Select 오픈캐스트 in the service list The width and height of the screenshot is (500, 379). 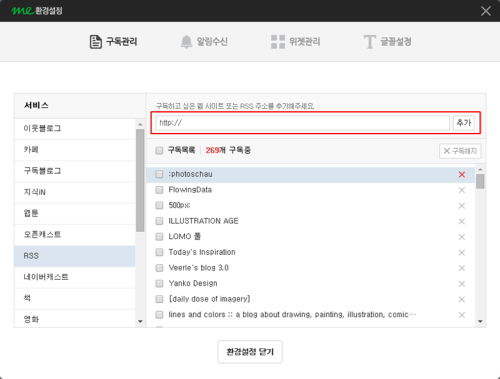point(75,235)
